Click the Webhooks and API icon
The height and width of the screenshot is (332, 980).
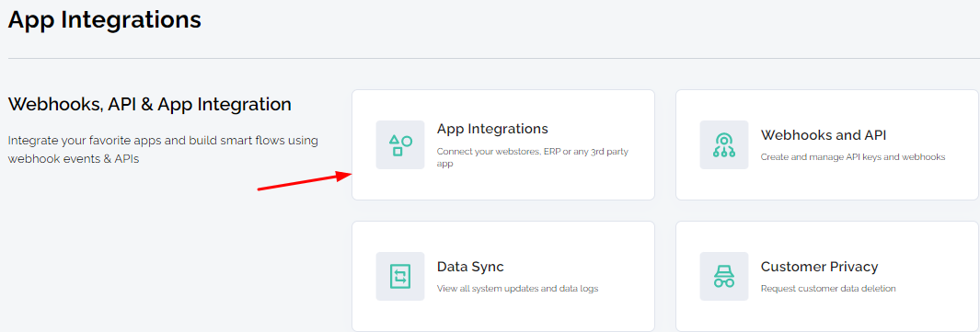pos(724,144)
